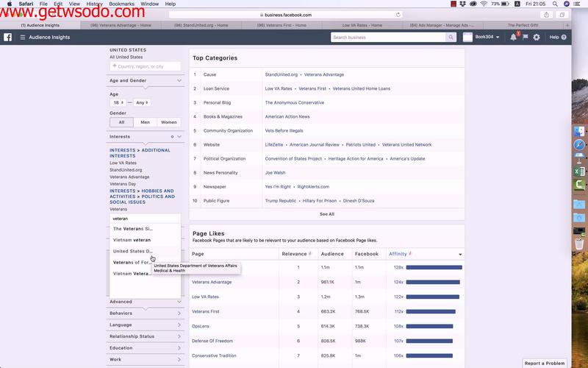
Task: Click the flag icon in the header
Action: [x=525, y=38]
